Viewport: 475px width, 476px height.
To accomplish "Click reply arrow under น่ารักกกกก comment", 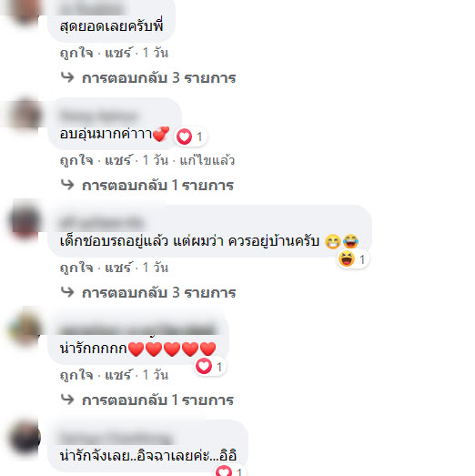I will point(67,400).
